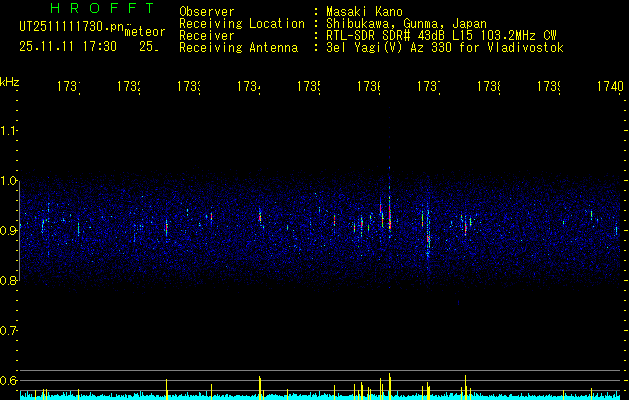629x400 pixels.
Task: Click the Receiver label
Action: (x=207, y=36)
